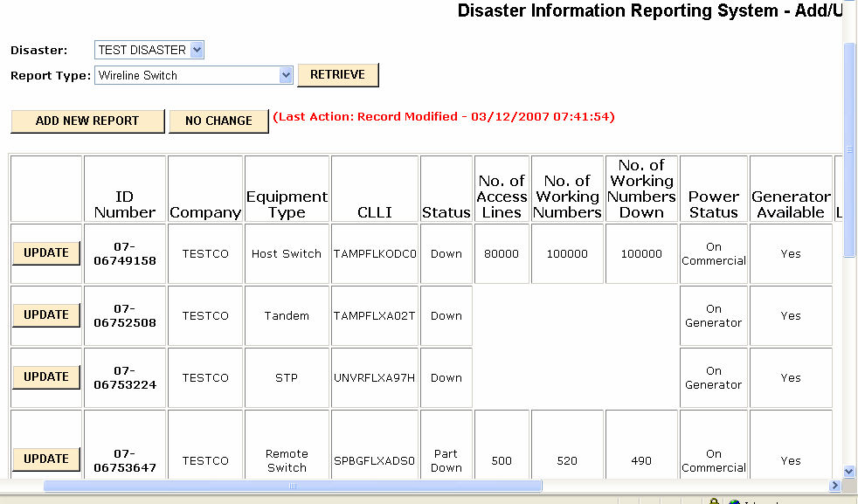The height and width of the screenshot is (504, 858).
Task: Select ID number 07-06753224 cell
Action: (x=125, y=377)
